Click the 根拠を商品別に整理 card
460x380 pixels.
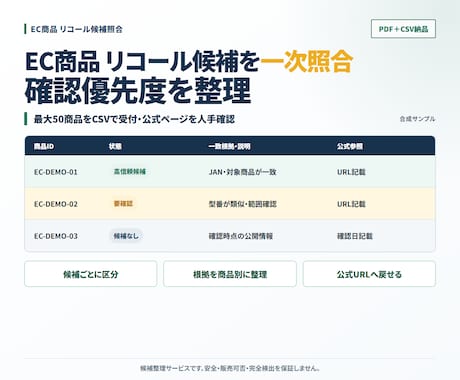(230, 274)
